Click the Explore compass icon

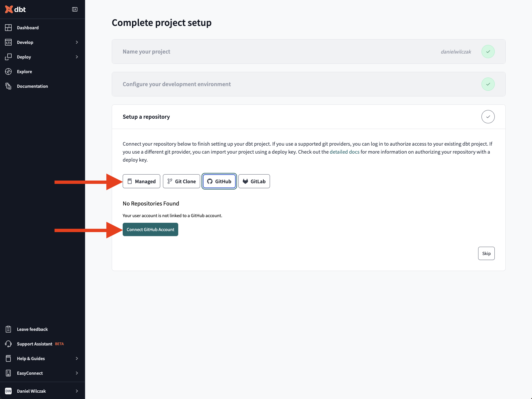(8, 71)
